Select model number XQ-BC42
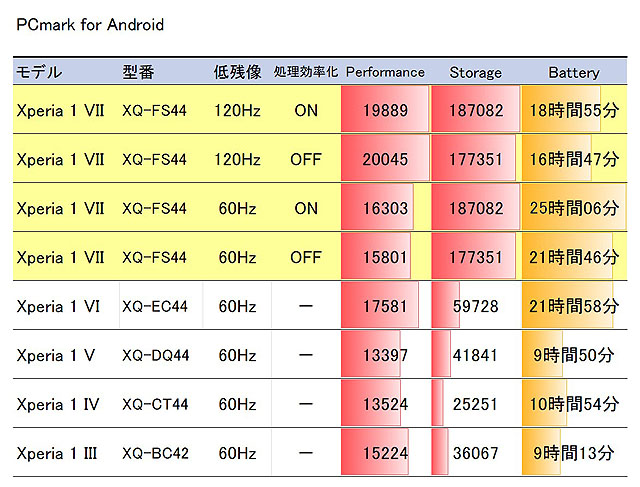 (x=155, y=453)
